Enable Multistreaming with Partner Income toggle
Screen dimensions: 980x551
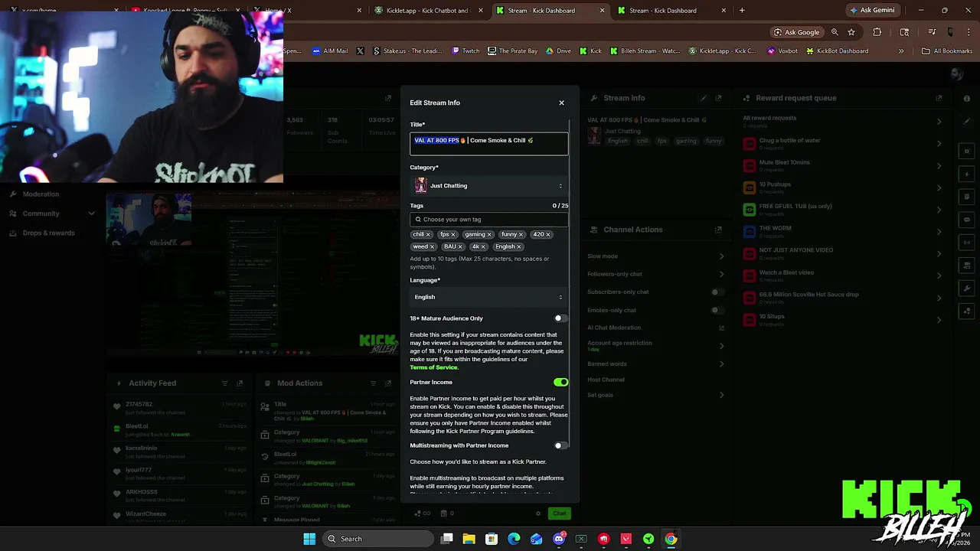561,445
